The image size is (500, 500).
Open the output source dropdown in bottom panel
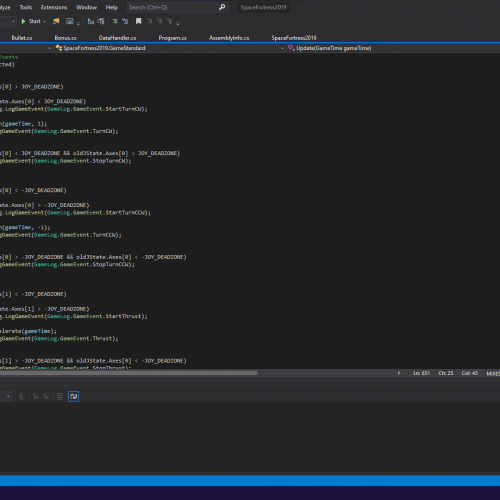pyautogui.click(x=8, y=396)
